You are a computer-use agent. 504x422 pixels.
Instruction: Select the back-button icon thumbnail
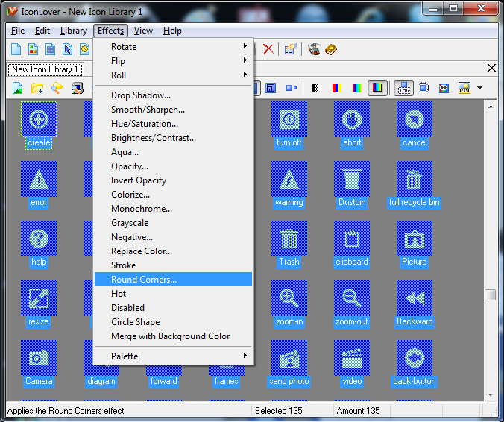(415, 358)
